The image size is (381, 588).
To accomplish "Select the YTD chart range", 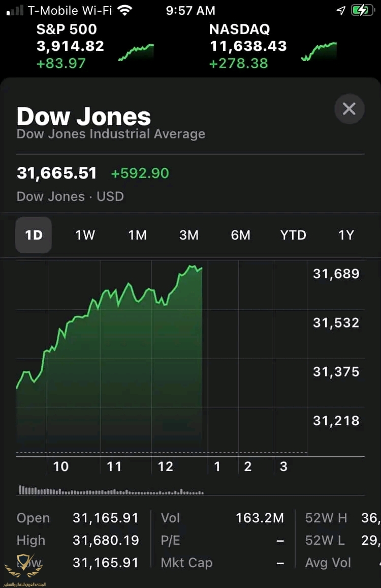I will [x=293, y=235].
